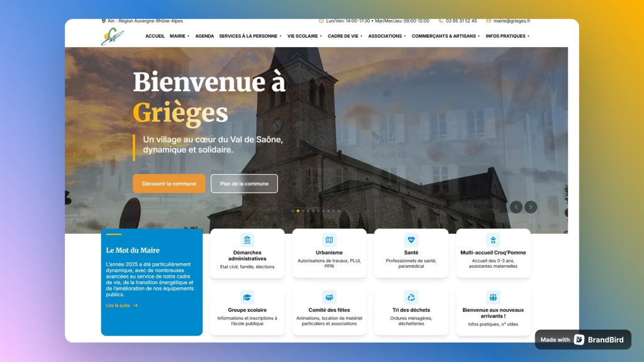Click the Plan de la commune button

[x=245, y=184]
